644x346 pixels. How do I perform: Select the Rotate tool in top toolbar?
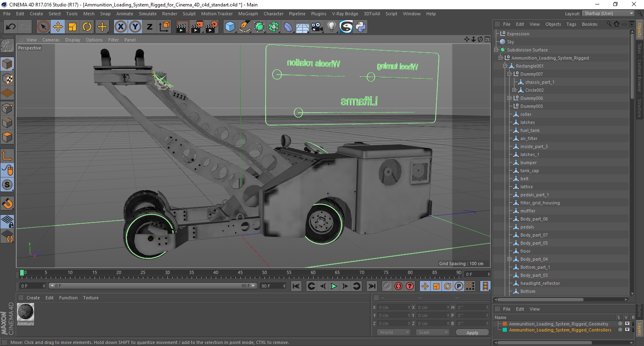(87, 27)
